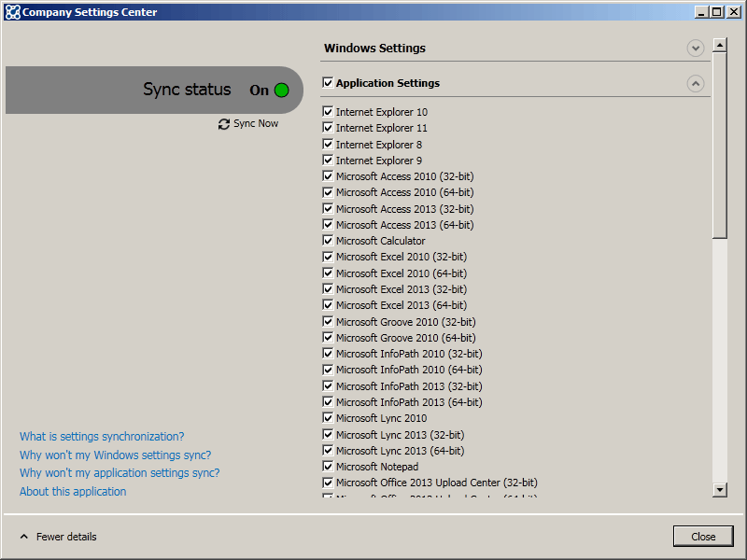Uncheck Microsoft InfoPath 2013 (32-bit)
The image size is (747, 560).
(328, 385)
